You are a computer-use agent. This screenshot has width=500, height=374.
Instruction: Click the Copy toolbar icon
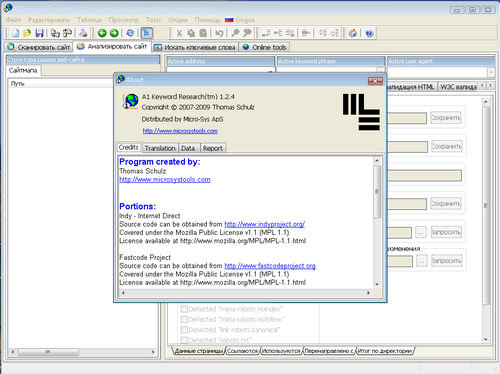pos(191,33)
